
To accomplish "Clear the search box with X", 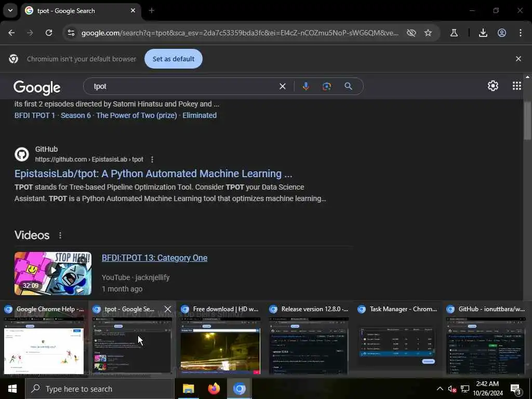I will 282,87.
